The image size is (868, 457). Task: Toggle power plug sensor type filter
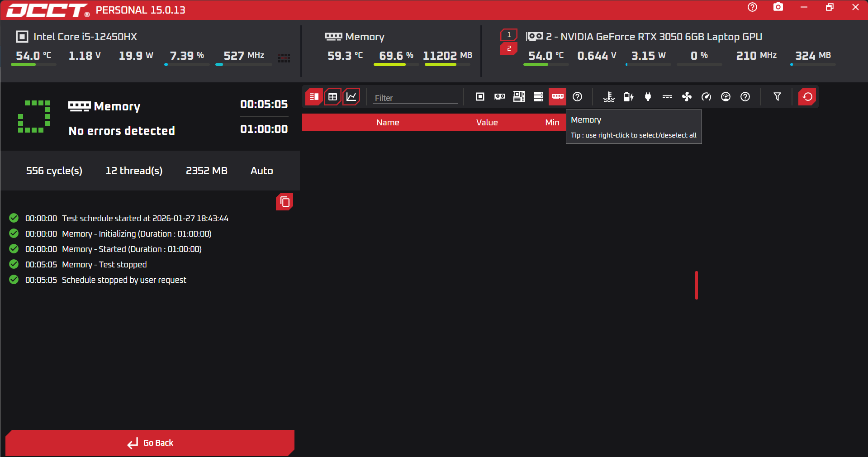[648, 97]
